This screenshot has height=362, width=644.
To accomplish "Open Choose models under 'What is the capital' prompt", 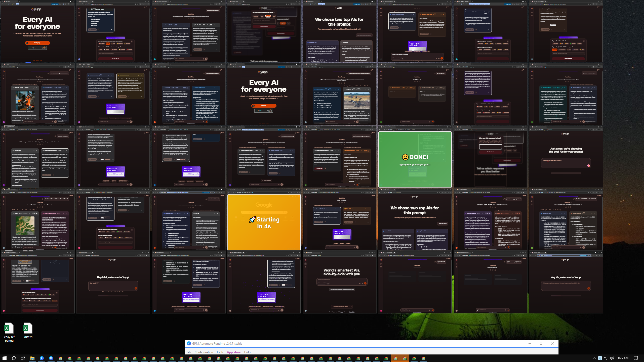I will [396, 58].
